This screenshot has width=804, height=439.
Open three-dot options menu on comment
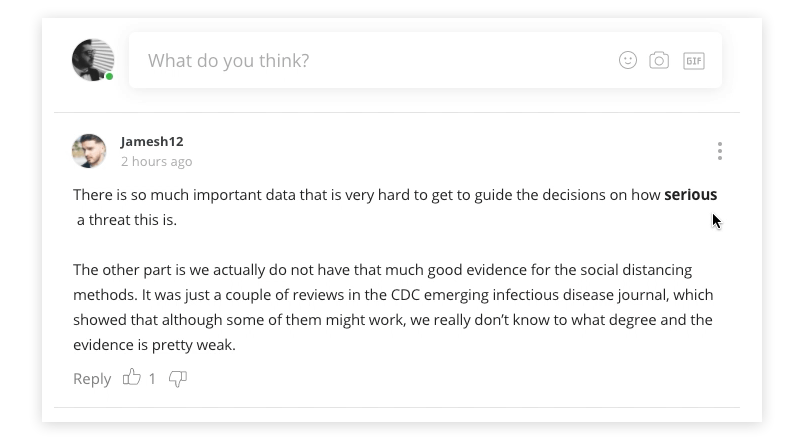tap(719, 151)
